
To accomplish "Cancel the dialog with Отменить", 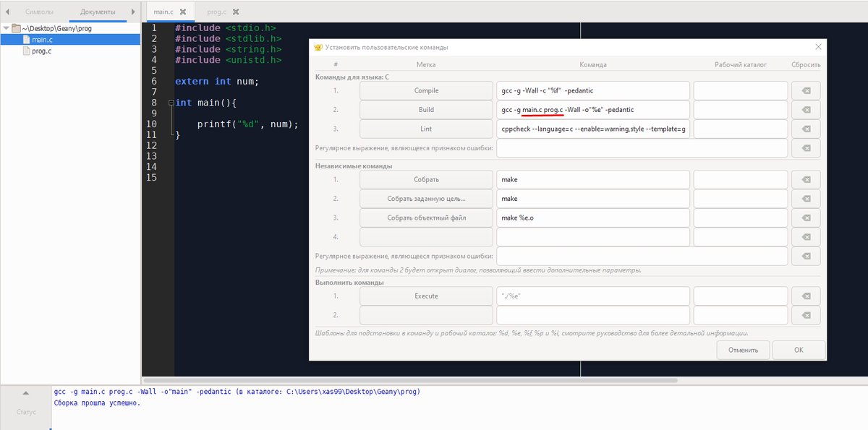I will [743, 350].
